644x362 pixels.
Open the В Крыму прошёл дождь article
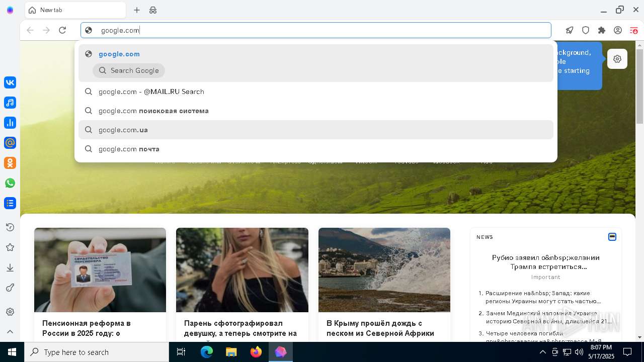click(380, 328)
